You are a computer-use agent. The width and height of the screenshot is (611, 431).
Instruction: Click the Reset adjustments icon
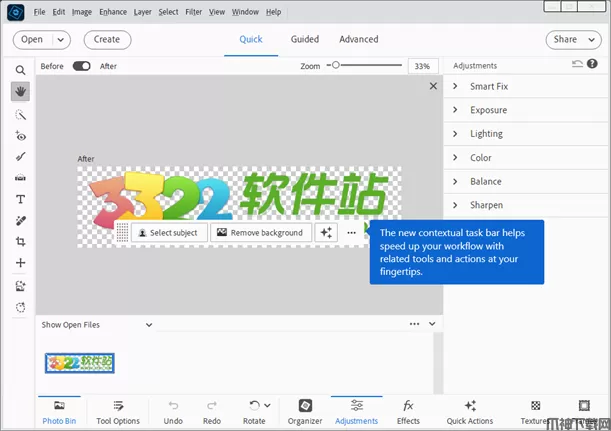click(577, 64)
